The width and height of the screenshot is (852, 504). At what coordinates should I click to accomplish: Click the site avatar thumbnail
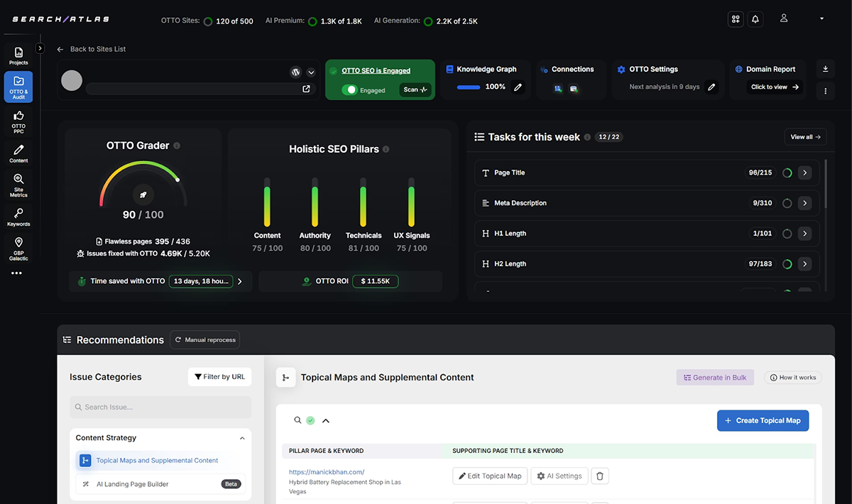pyautogui.click(x=72, y=80)
